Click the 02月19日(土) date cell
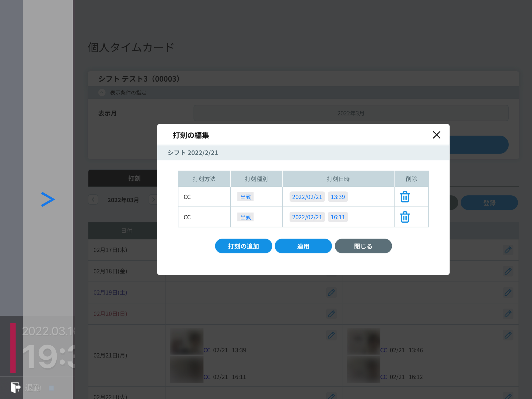 click(x=127, y=292)
